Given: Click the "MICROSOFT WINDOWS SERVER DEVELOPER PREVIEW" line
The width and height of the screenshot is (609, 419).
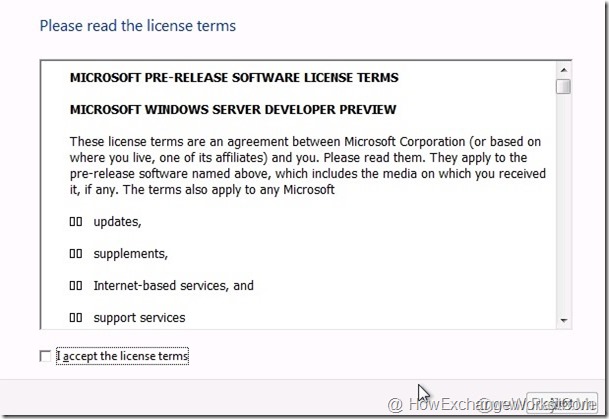Looking at the screenshot, I should coord(233,109).
